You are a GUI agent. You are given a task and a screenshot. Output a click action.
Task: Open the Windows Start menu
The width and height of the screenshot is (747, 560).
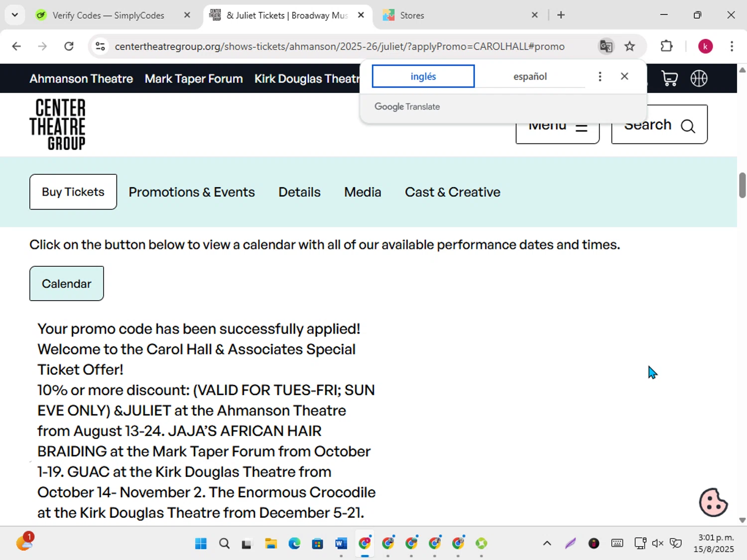[x=201, y=544]
